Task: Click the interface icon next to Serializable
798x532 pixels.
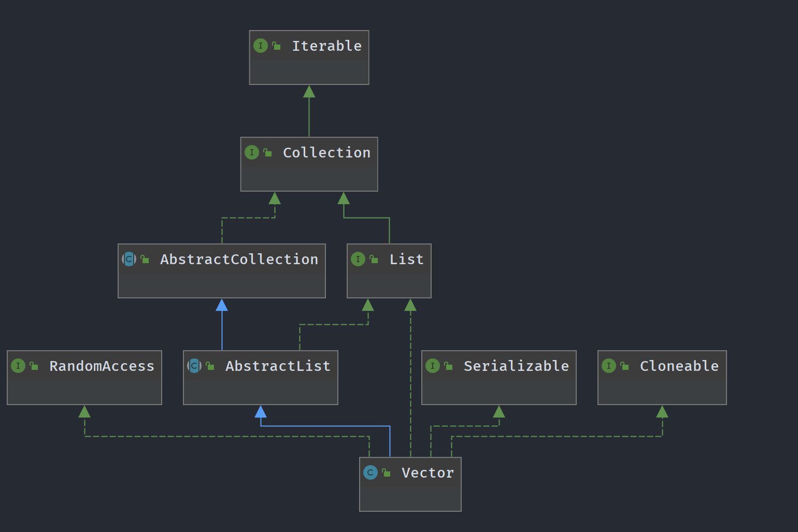Action: click(433, 366)
